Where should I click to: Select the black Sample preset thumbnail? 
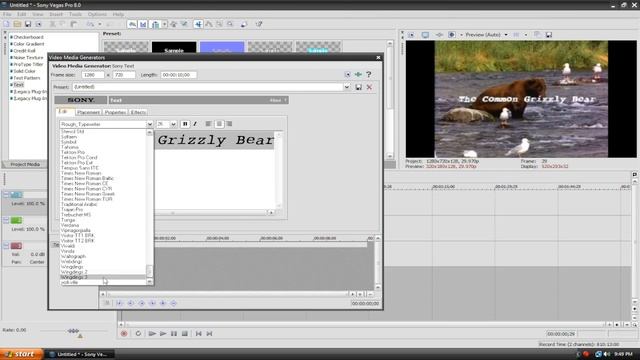click(174, 48)
